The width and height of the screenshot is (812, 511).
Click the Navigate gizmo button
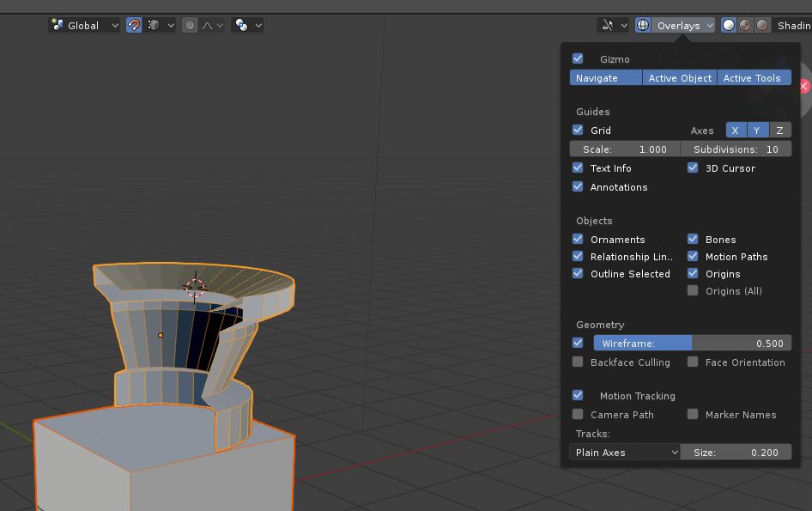605,77
